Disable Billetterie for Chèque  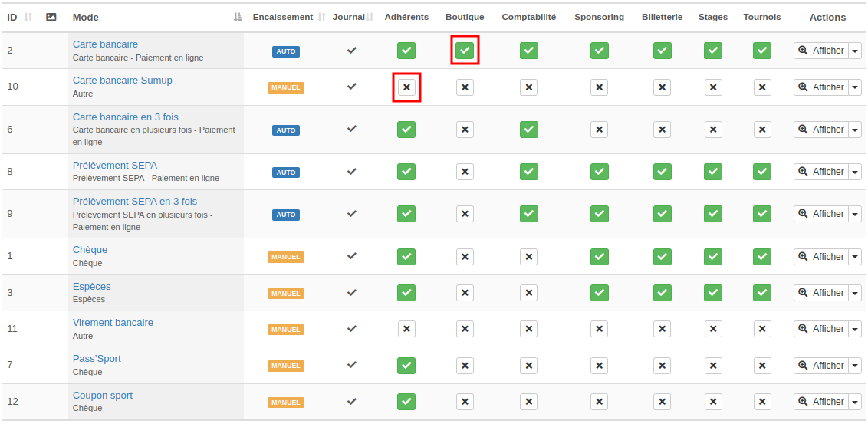662,257
